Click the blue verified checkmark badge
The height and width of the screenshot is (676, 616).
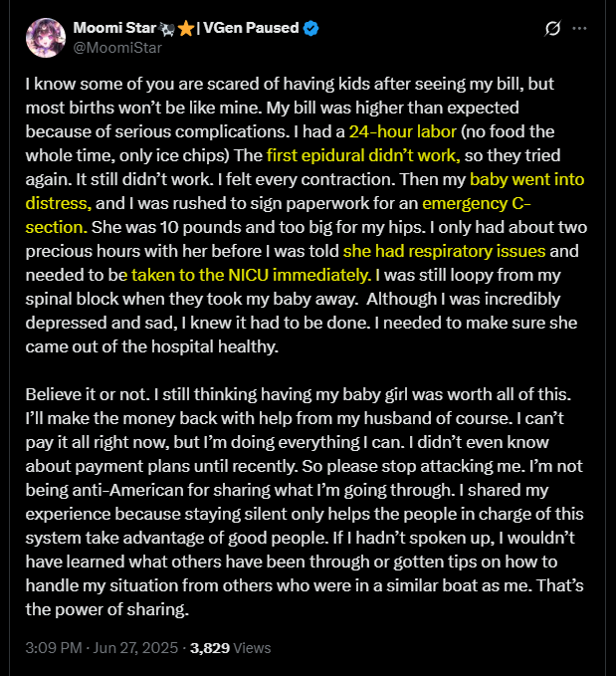[310, 29]
